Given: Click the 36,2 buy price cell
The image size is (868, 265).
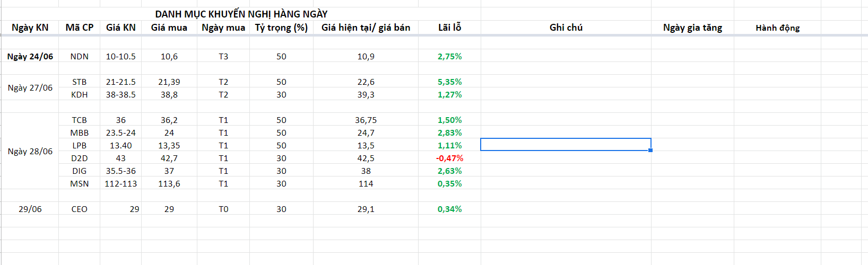Looking at the screenshot, I should [169, 120].
